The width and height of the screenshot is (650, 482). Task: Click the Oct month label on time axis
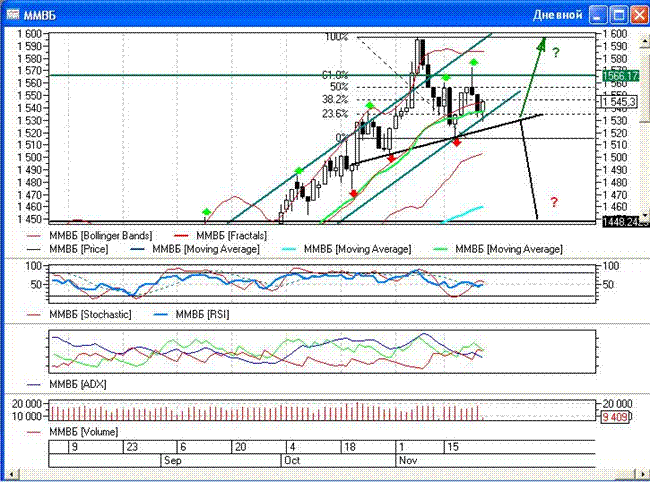[x=292, y=460]
